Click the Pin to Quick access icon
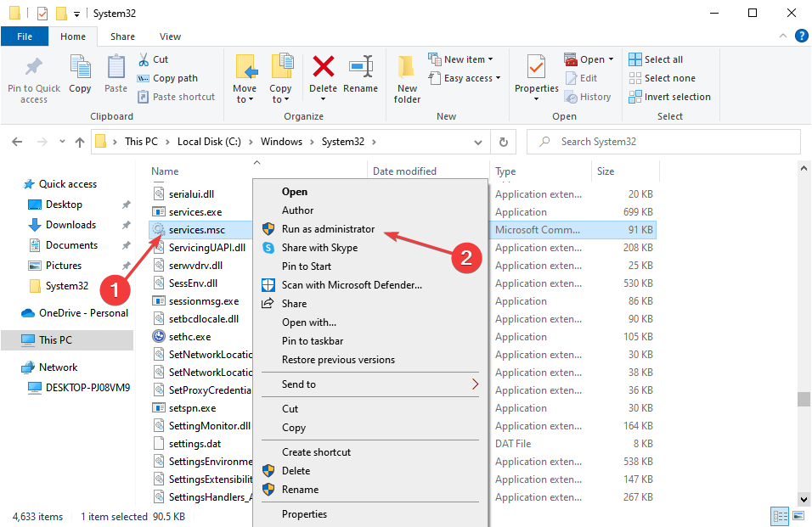Image resolution: width=812 pixels, height=527 pixels. click(34, 67)
